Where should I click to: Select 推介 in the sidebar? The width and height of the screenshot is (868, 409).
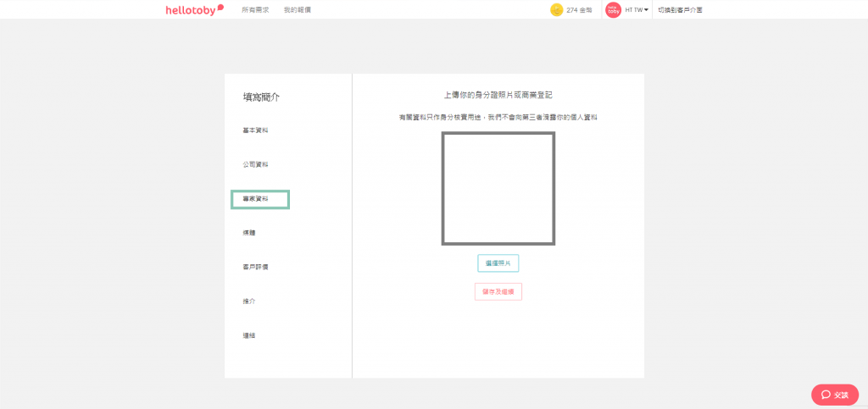248,301
